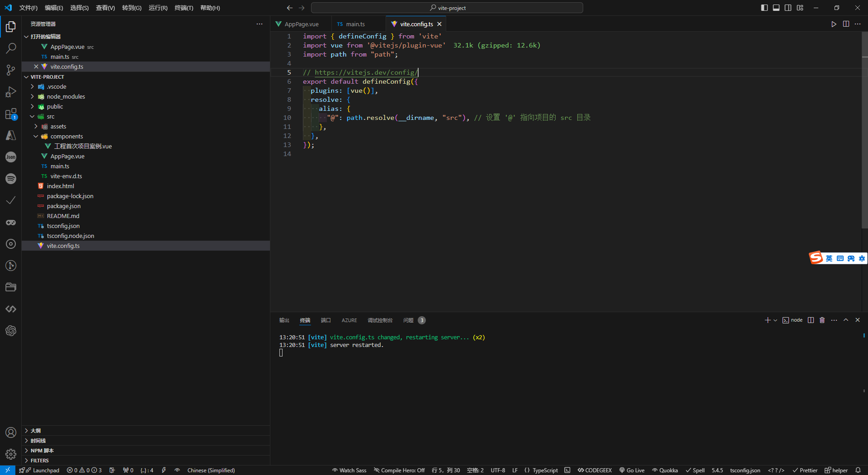Viewport: 868px width, 475px height.
Task: Expand the .vscode folder
Action: [x=32, y=86]
